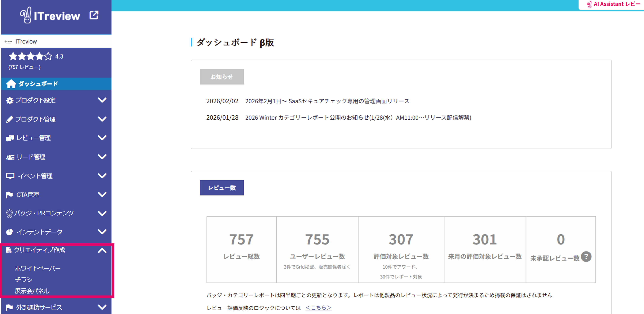Image resolution: width=644 pixels, height=314 pixels.
Task: Expand the バッジ・PRコンテンツ chevron
Action: click(x=102, y=213)
